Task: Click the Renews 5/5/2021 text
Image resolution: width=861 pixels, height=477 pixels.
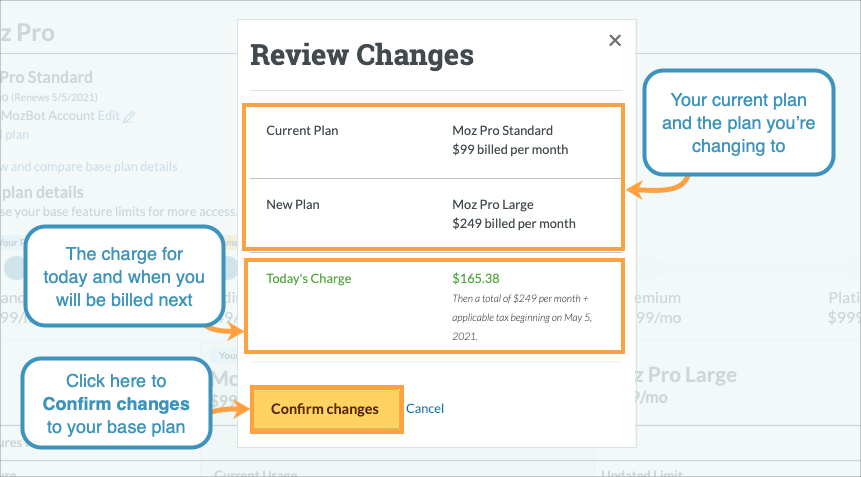Action: (50, 98)
